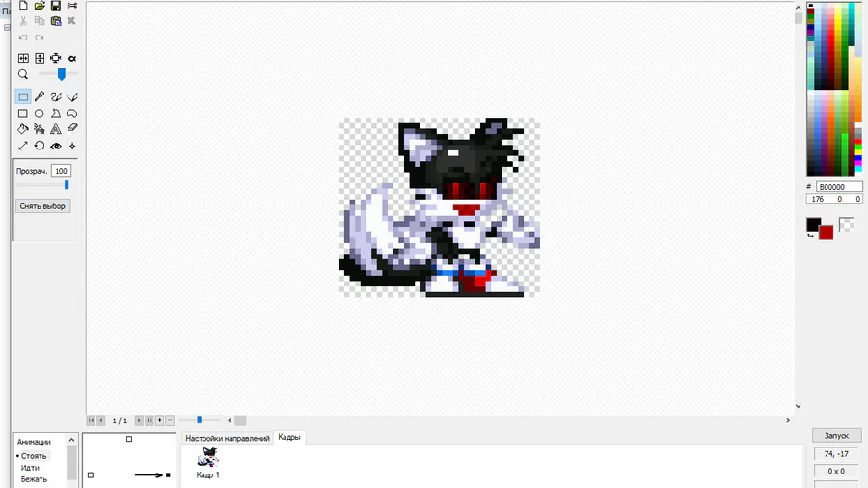Select 'Идти' animation in list
This screenshot has height=488, width=868.
30,468
